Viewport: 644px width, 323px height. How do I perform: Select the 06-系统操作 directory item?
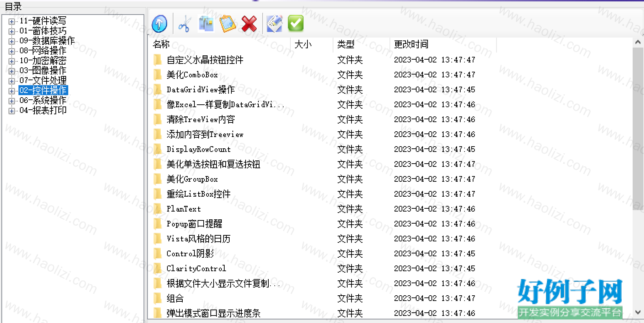tap(43, 100)
